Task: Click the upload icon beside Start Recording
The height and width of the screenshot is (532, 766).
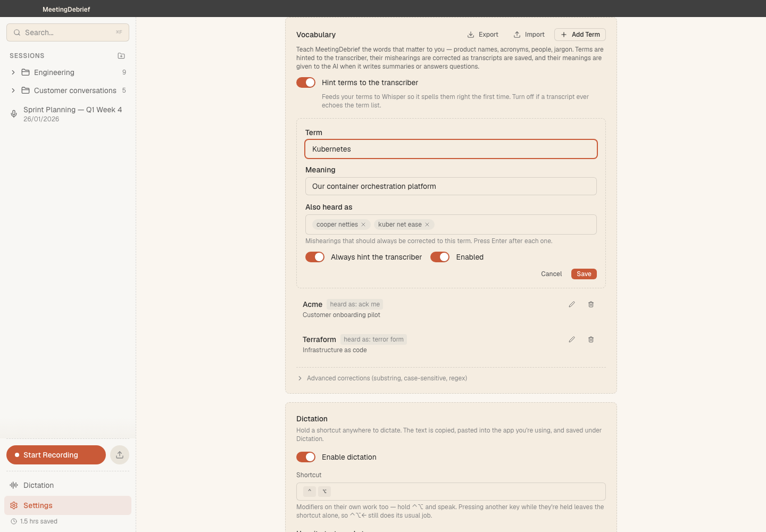Action: click(120, 455)
